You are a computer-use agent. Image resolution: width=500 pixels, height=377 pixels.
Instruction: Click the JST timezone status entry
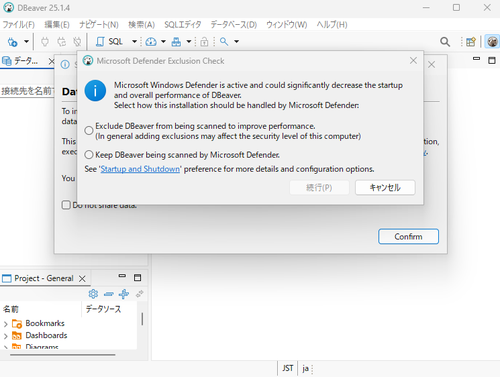pos(288,368)
